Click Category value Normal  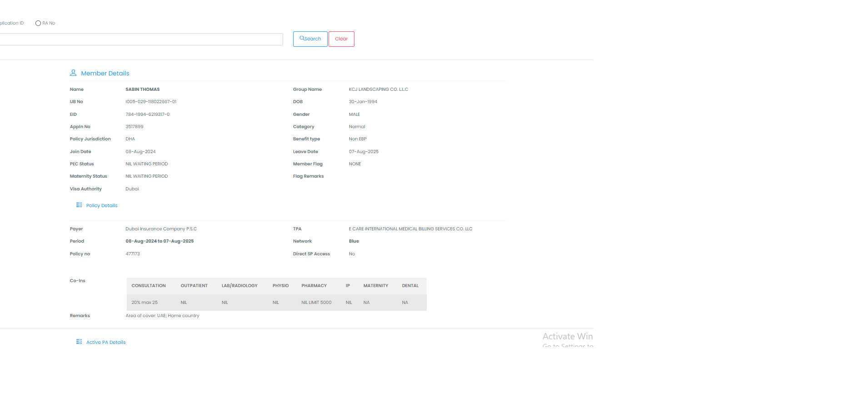(x=357, y=127)
